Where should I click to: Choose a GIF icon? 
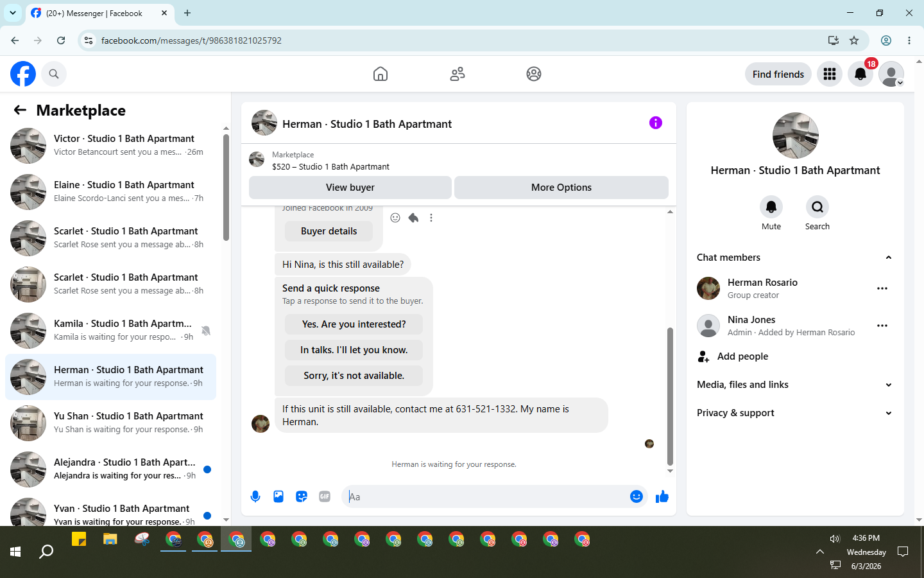coord(325,496)
